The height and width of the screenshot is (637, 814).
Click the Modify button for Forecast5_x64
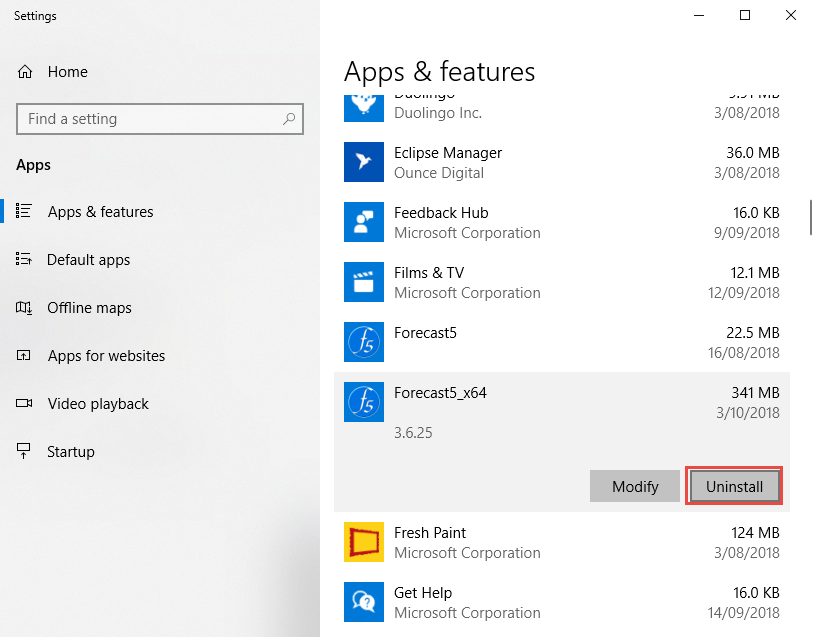634,486
